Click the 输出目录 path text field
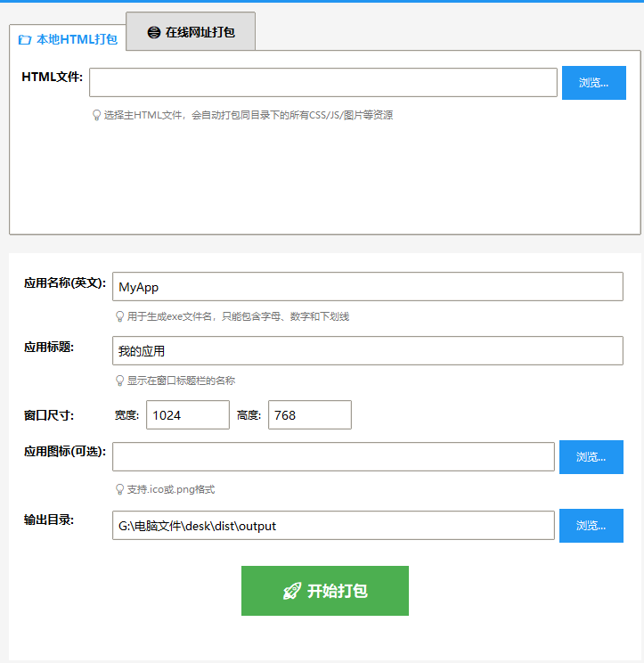Viewport: 644px width, 663px height. (333, 526)
